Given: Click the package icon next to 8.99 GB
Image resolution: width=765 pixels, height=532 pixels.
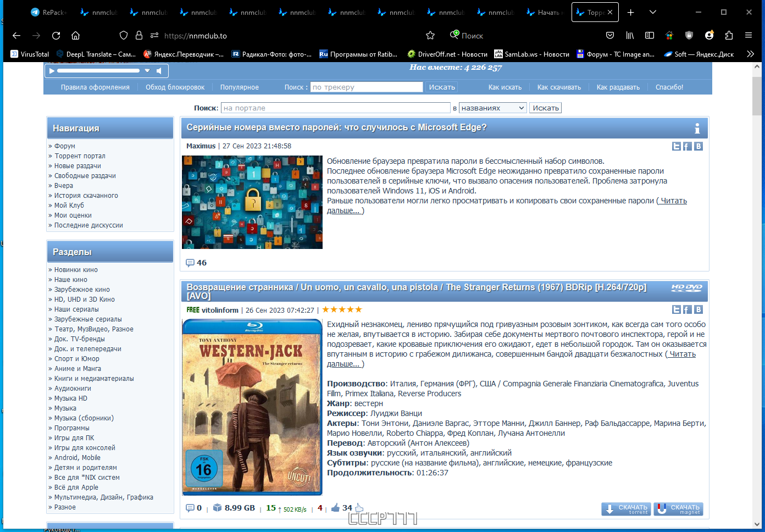Looking at the screenshot, I should (216, 508).
